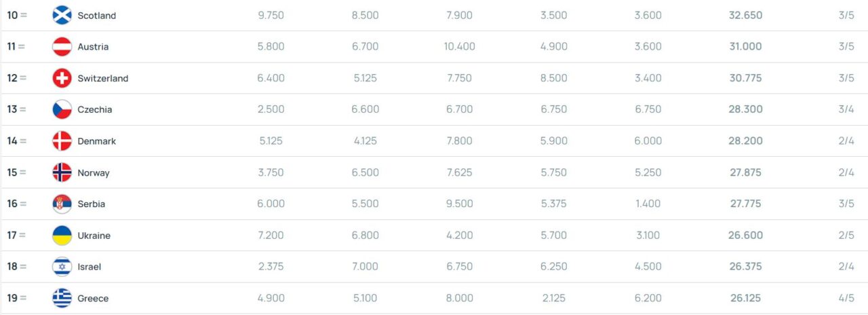The width and height of the screenshot is (868, 315).
Task: Click Scotland's 32.650 total points
Action: [745, 16]
